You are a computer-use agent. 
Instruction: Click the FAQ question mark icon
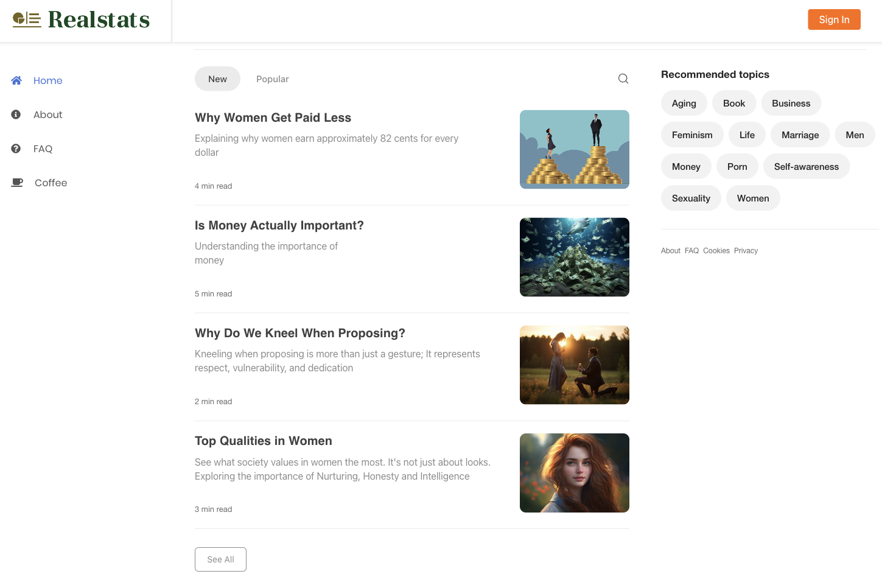tap(16, 149)
